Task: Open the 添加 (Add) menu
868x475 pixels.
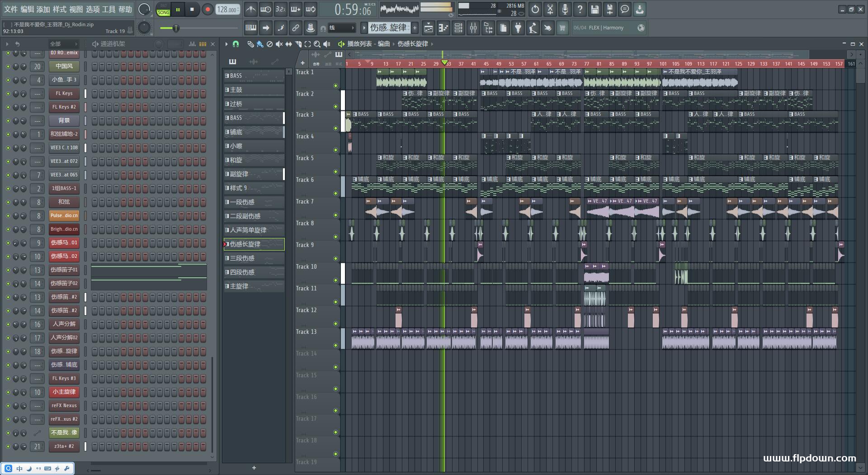Action: [43, 9]
